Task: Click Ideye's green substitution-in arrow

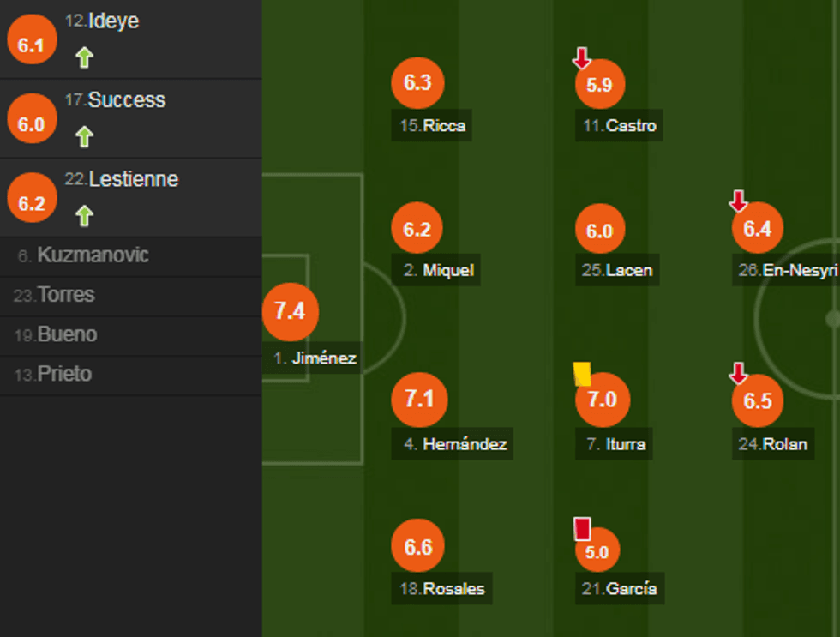Action: [x=83, y=57]
